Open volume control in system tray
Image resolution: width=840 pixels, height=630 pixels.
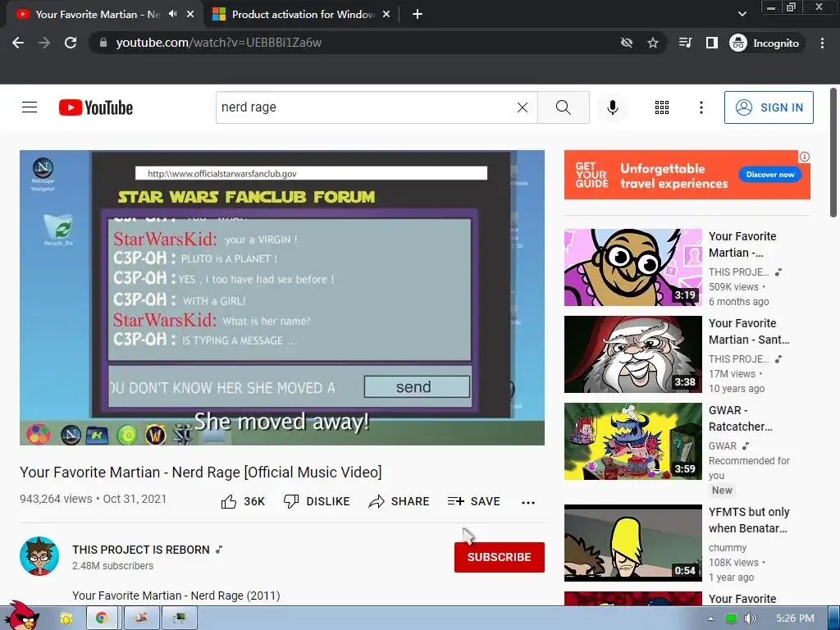click(x=750, y=619)
